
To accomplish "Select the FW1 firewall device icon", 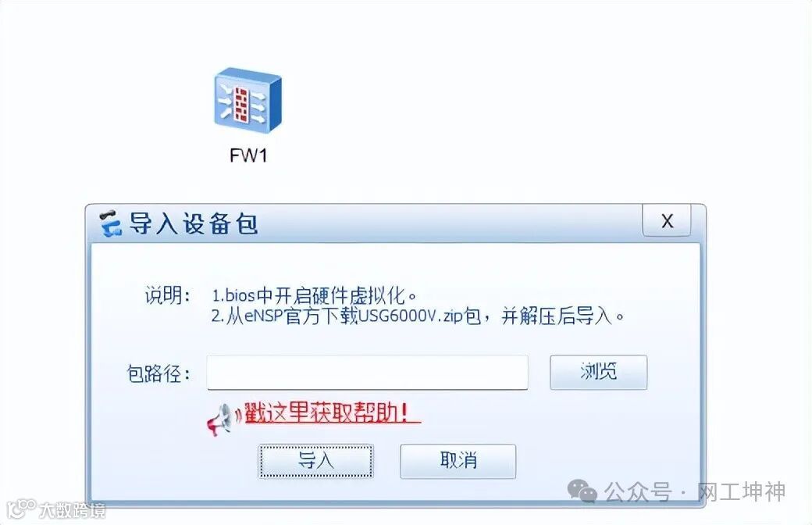I will [248, 101].
